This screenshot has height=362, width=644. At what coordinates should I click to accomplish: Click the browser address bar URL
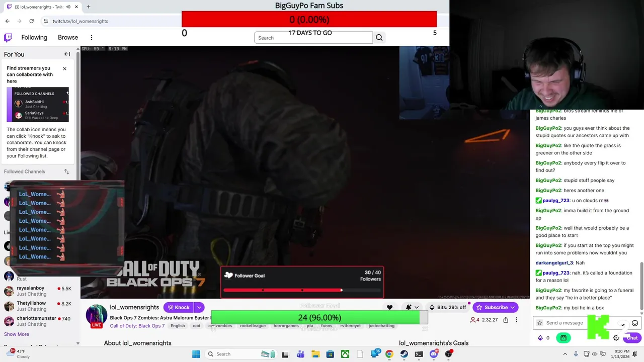[80, 21]
